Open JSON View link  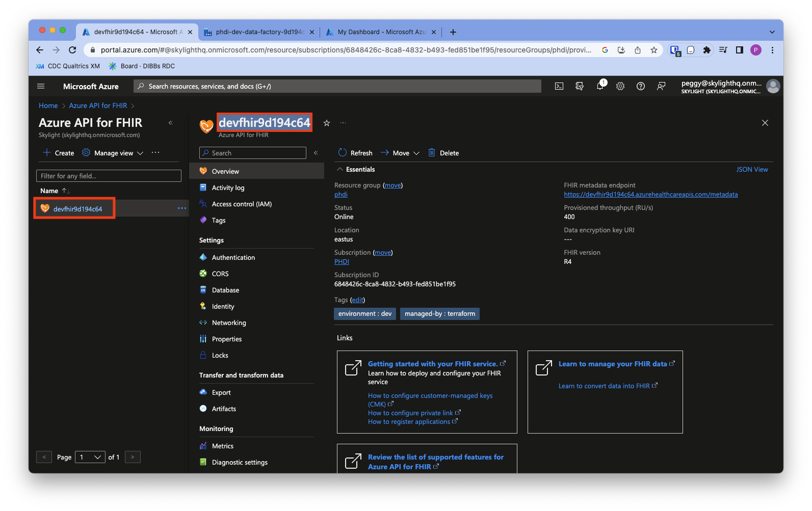pyautogui.click(x=752, y=170)
